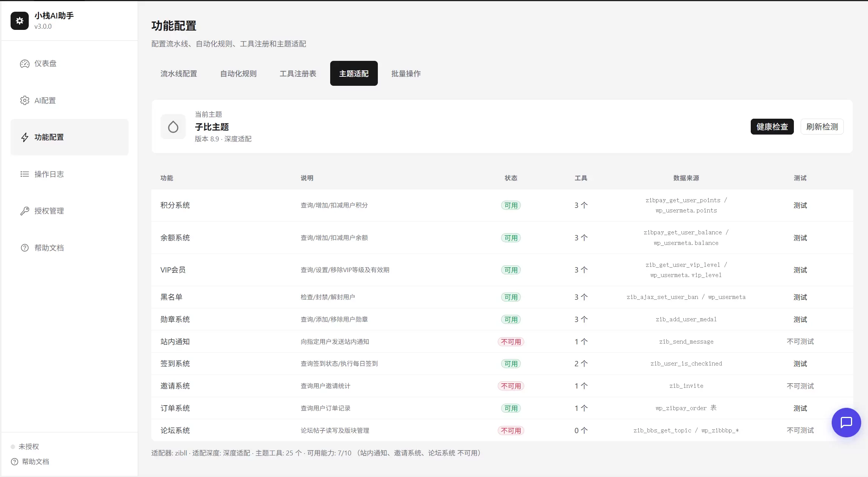The image size is (868, 477).
Task: Click the 功能配置 lightning bolt icon
Action: pyautogui.click(x=25, y=137)
